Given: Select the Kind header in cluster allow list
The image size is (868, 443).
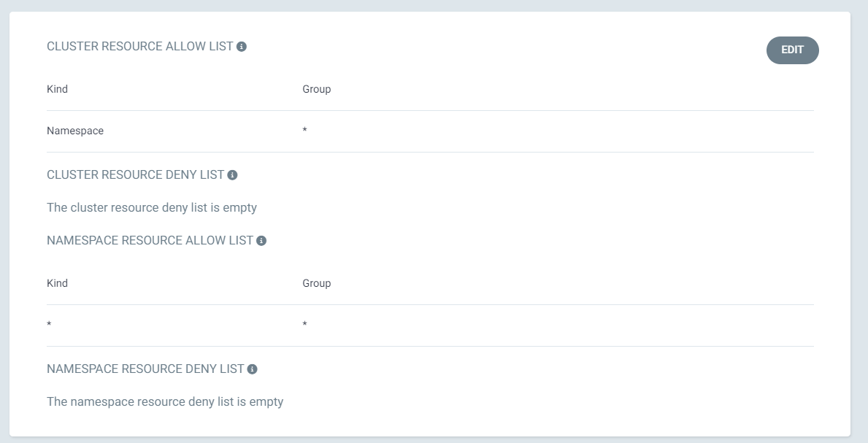Looking at the screenshot, I should click(x=57, y=89).
